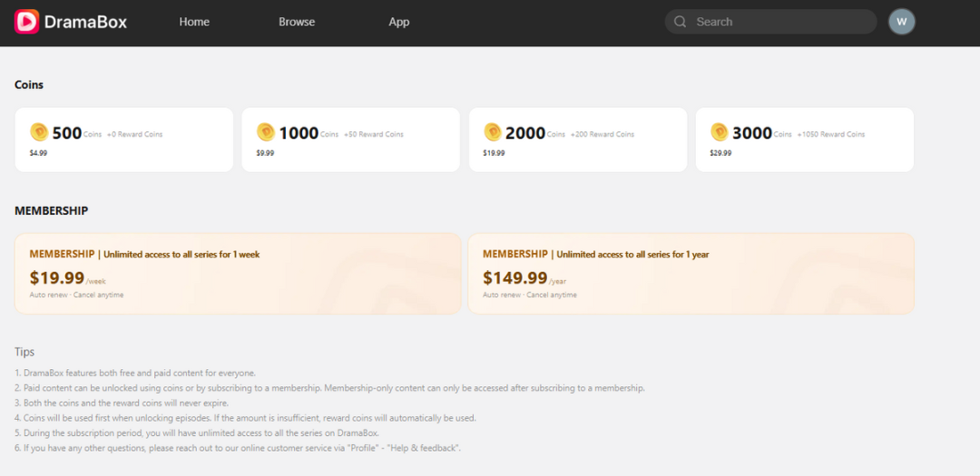Screen dimensions: 980x476
Task: Click the DramaBox logo icon
Action: pos(27,22)
